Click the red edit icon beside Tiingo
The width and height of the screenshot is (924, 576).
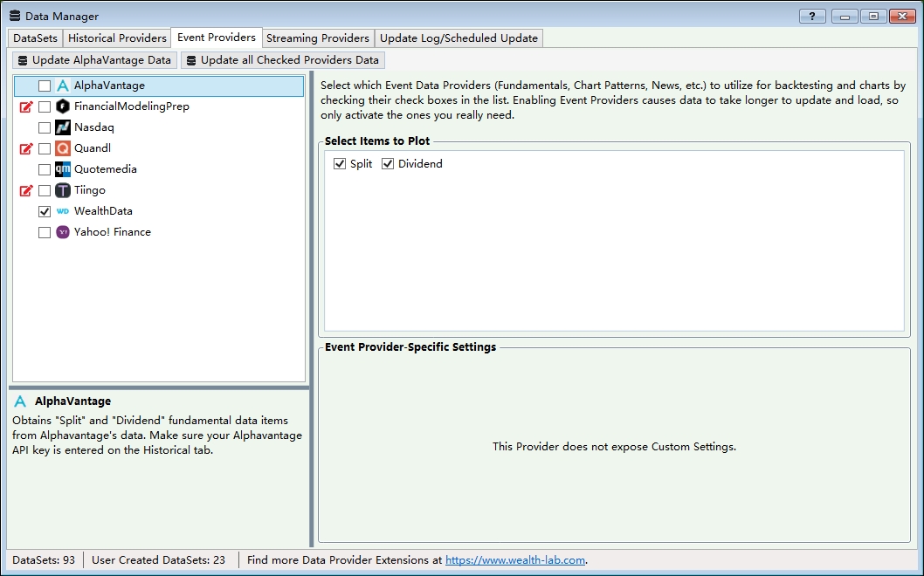point(26,190)
